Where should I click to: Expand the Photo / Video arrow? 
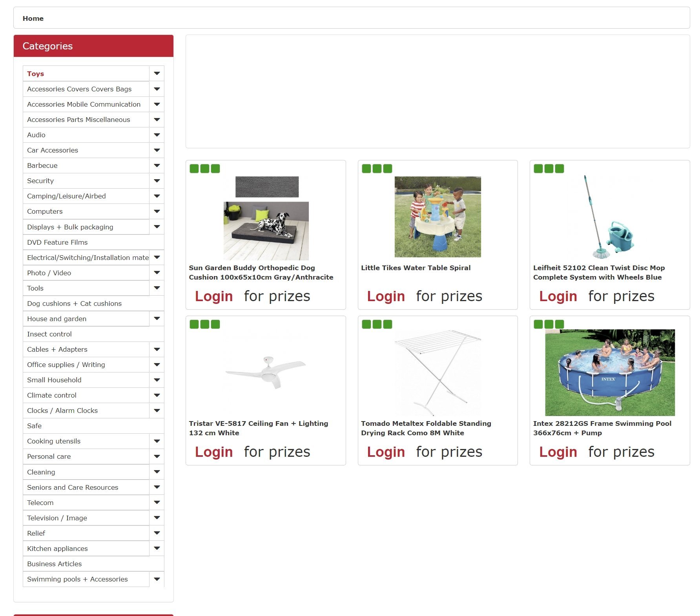157,273
